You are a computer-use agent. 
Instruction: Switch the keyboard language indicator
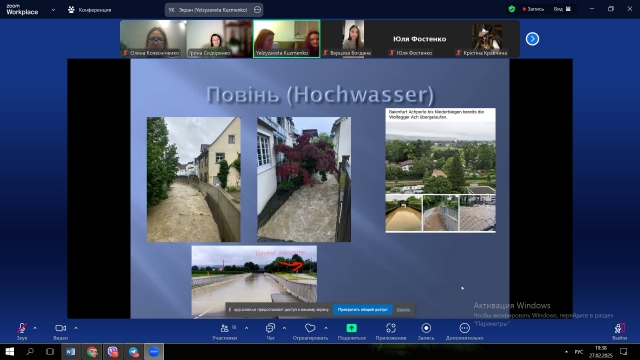pyautogui.click(x=579, y=351)
